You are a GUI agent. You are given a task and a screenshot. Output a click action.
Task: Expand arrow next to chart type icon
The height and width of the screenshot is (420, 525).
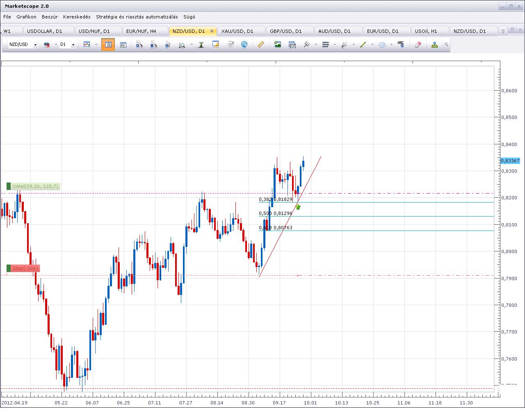point(96,45)
